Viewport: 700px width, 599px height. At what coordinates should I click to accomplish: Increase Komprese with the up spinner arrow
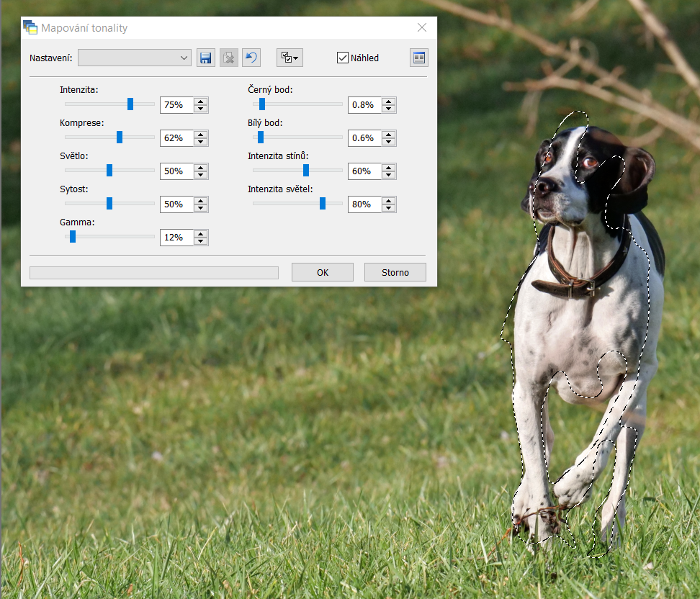click(x=201, y=135)
